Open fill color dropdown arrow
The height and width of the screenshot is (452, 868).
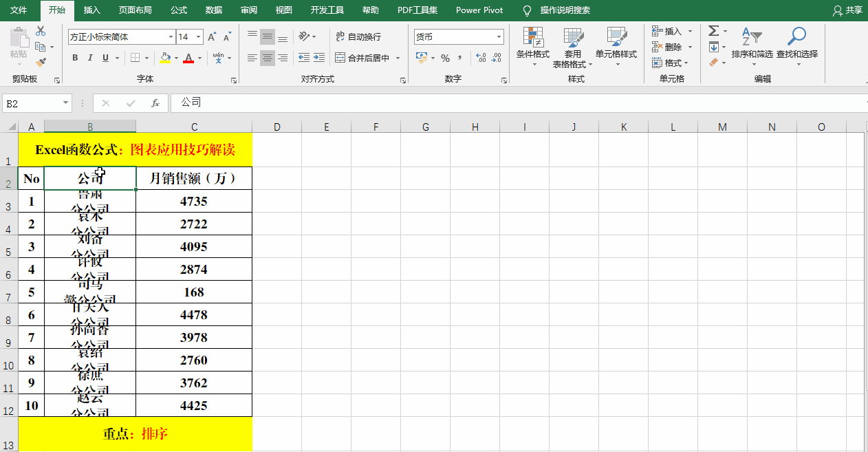176,58
